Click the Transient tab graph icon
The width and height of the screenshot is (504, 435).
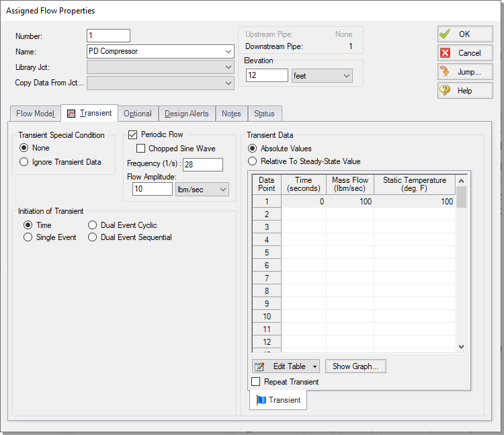[71, 114]
